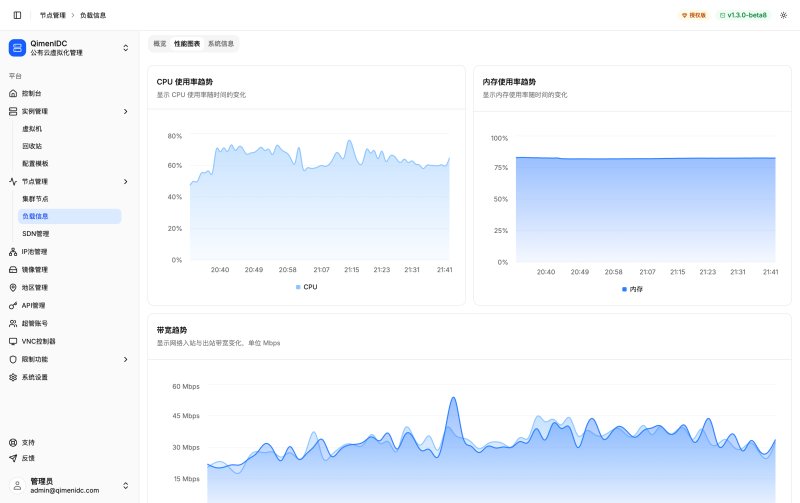The width and height of the screenshot is (800, 503).
Task: Click the IP池管理 network icon
Action: (x=13, y=252)
